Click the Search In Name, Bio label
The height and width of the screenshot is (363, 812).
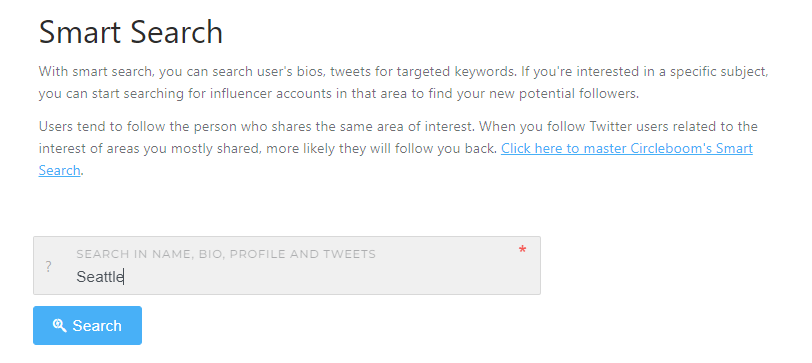(226, 254)
